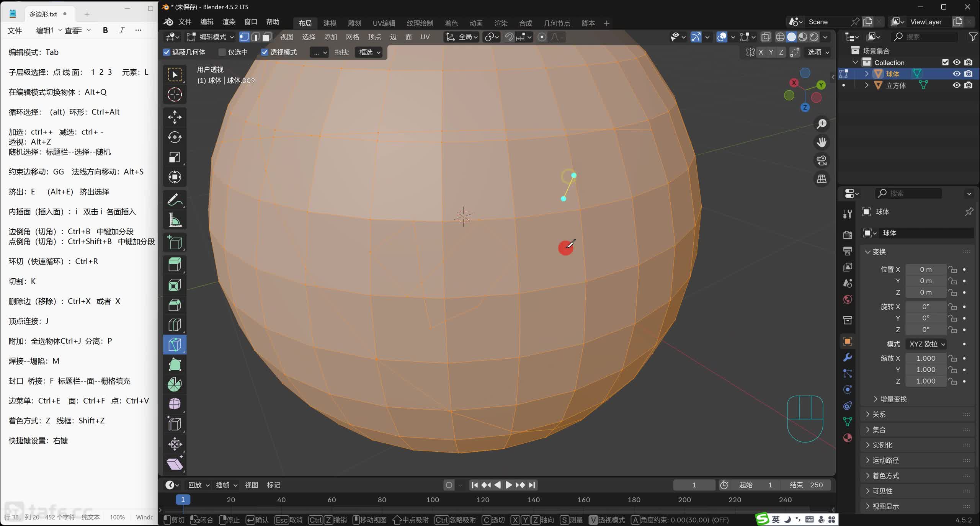Hide 立方体 with its eye icon

[957, 85]
